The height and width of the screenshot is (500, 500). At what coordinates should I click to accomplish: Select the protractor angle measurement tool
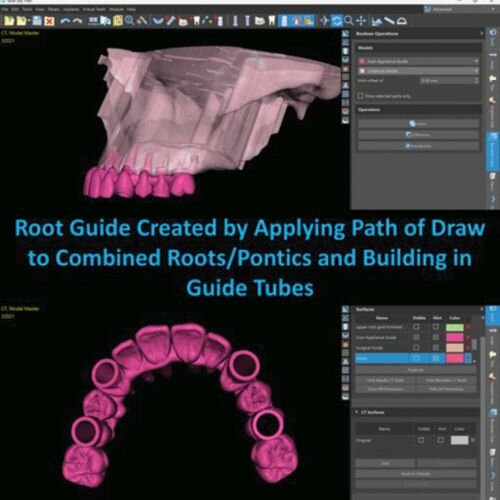coord(402,21)
